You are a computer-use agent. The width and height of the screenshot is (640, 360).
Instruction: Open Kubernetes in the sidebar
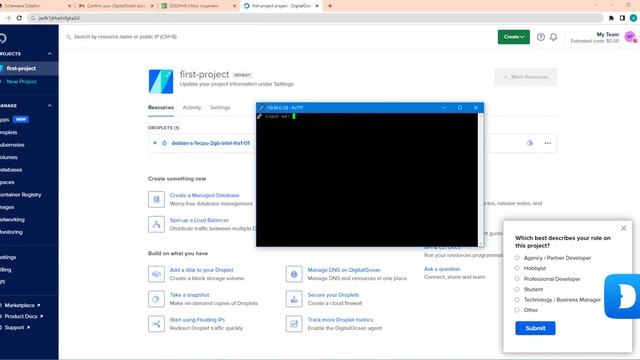pyautogui.click(x=12, y=145)
